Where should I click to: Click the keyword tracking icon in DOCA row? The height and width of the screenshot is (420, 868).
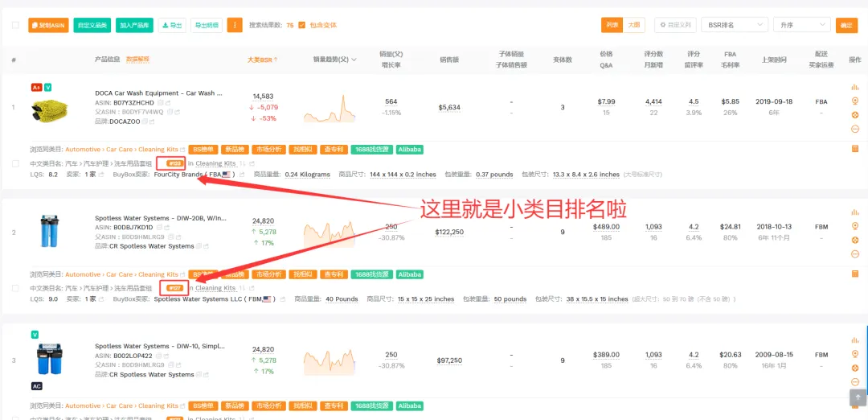[x=854, y=101]
